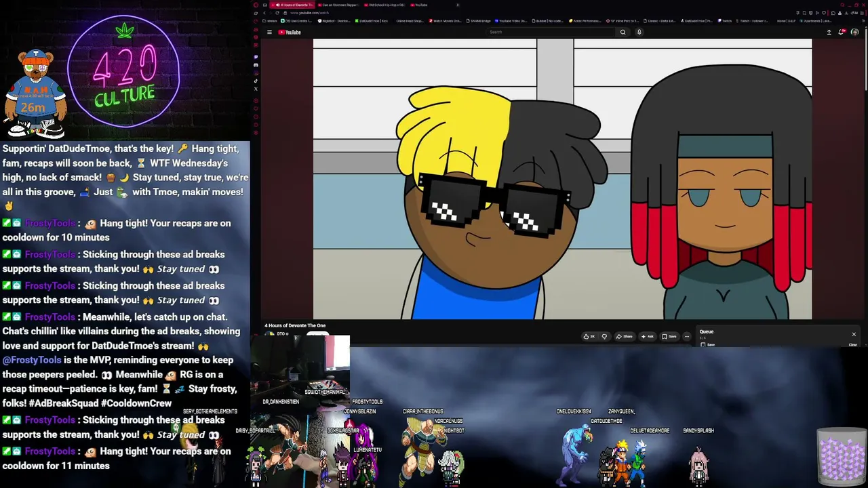Click the FrostyTools name in cooldown 10 minutes message

(x=50, y=223)
